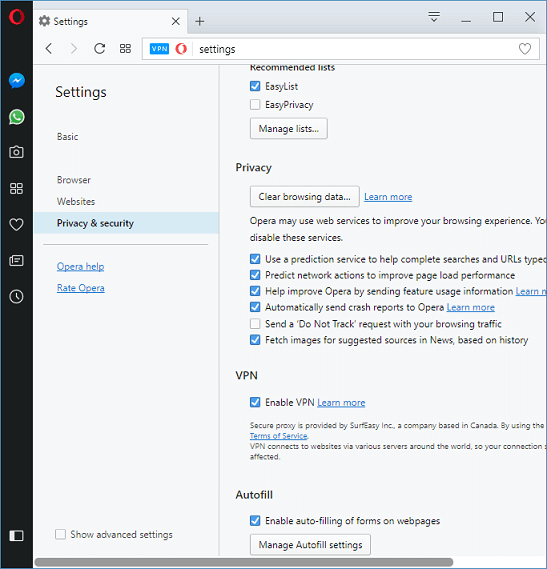Image resolution: width=547 pixels, height=569 pixels.
Task: Open personal news from the sidebar
Action: tap(16, 260)
